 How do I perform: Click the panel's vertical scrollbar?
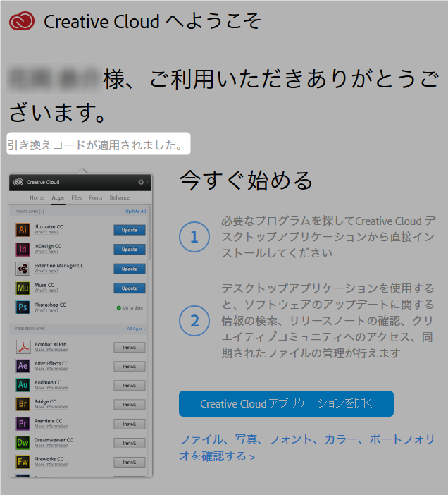click(150, 233)
